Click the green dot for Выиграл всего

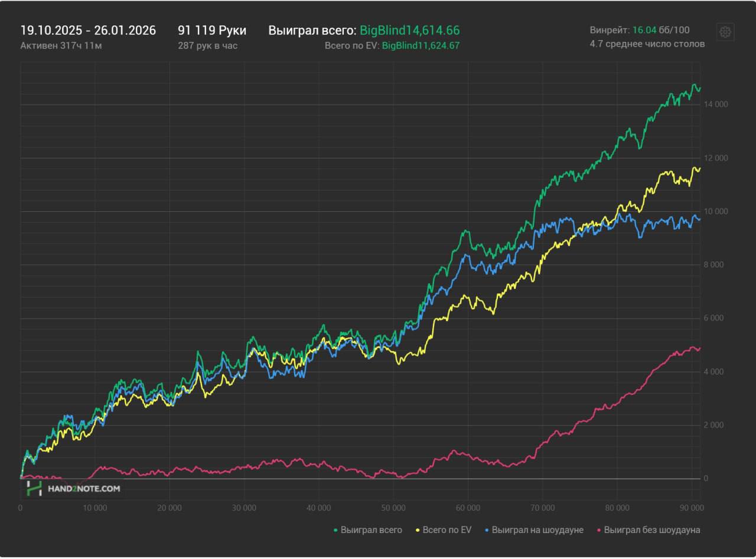point(335,530)
